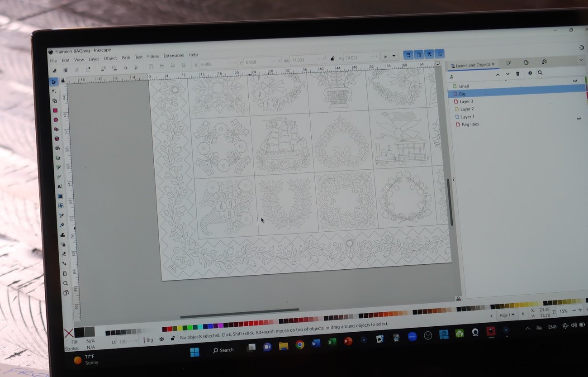The image size is (588, 377).
Task: Toggle current layer lock in status bar
Action: [172, 338]
